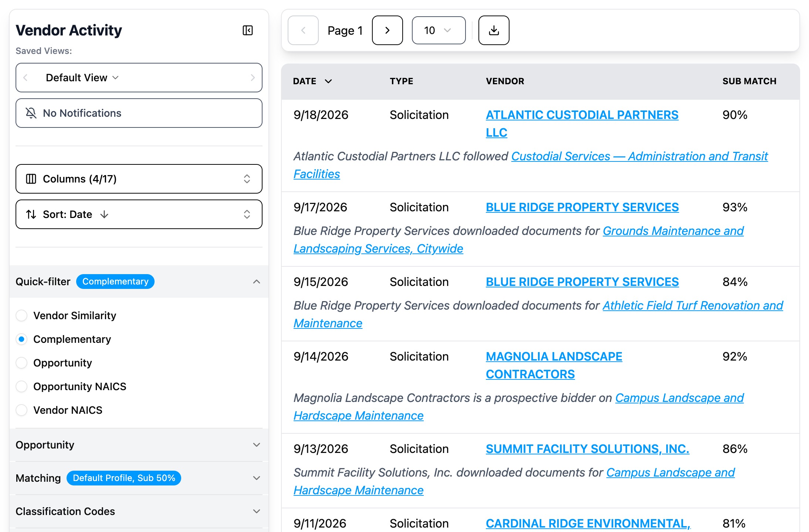This screenshot has width=809, height=532.
Task: Click the Default Profile, Sub 50% badge
Action: point(124,478)
